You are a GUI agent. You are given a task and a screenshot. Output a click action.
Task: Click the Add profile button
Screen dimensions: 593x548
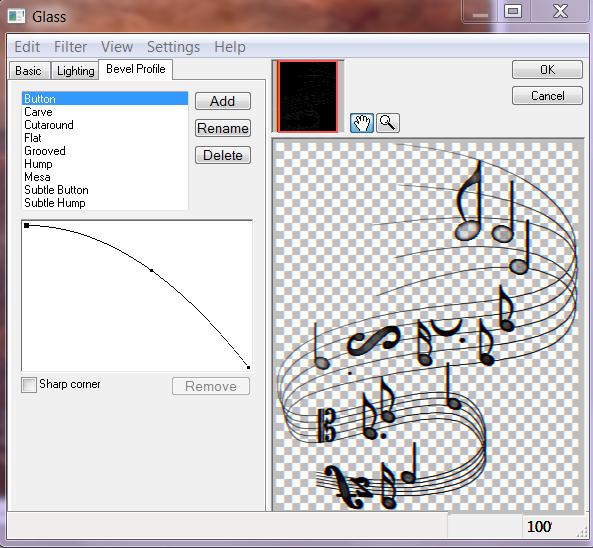(223, 101)
